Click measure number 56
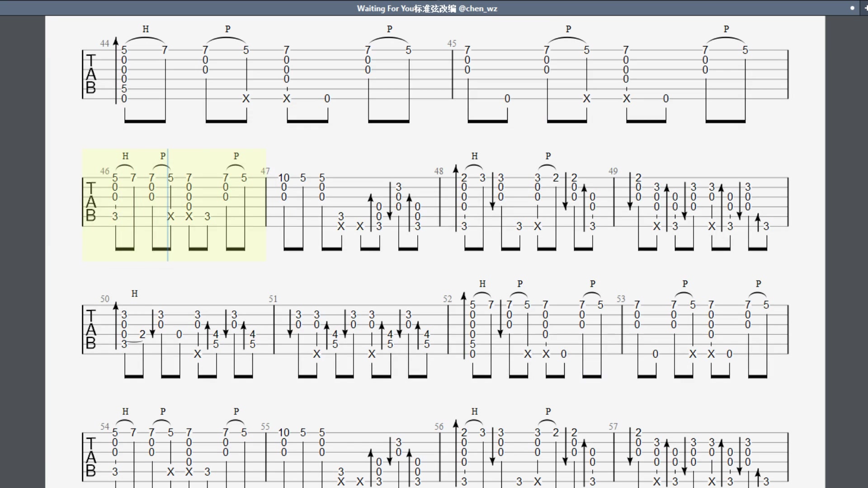Screen dimensions: 868x488 coord(439,427)
